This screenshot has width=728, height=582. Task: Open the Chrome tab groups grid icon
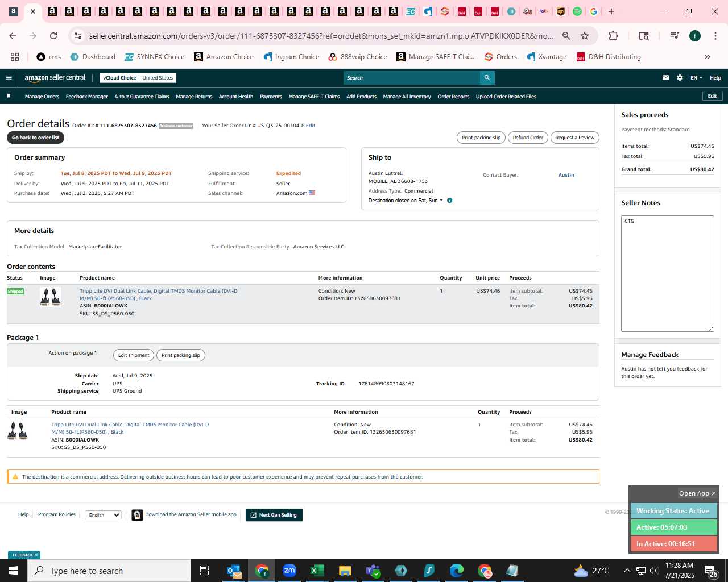[x=15, y=57]
